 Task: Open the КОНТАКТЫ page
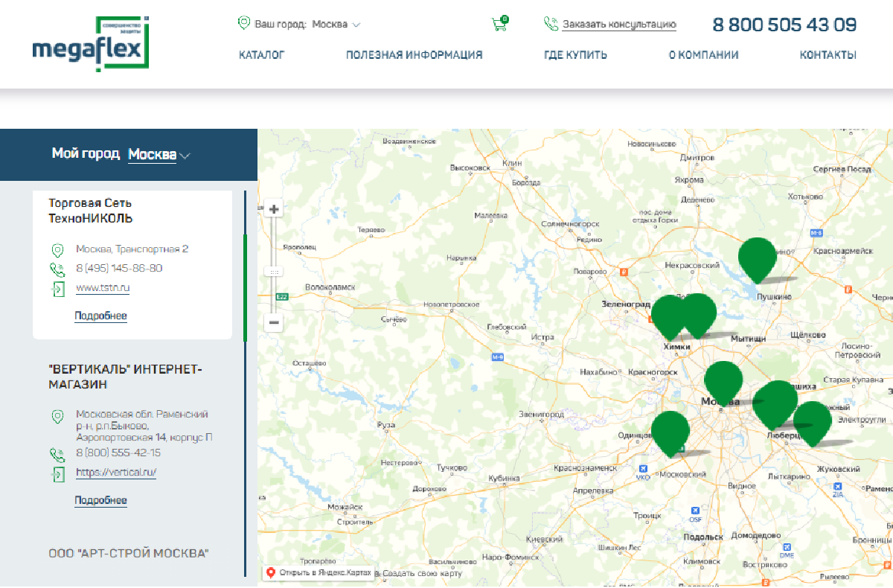click(x=828, y=55)
